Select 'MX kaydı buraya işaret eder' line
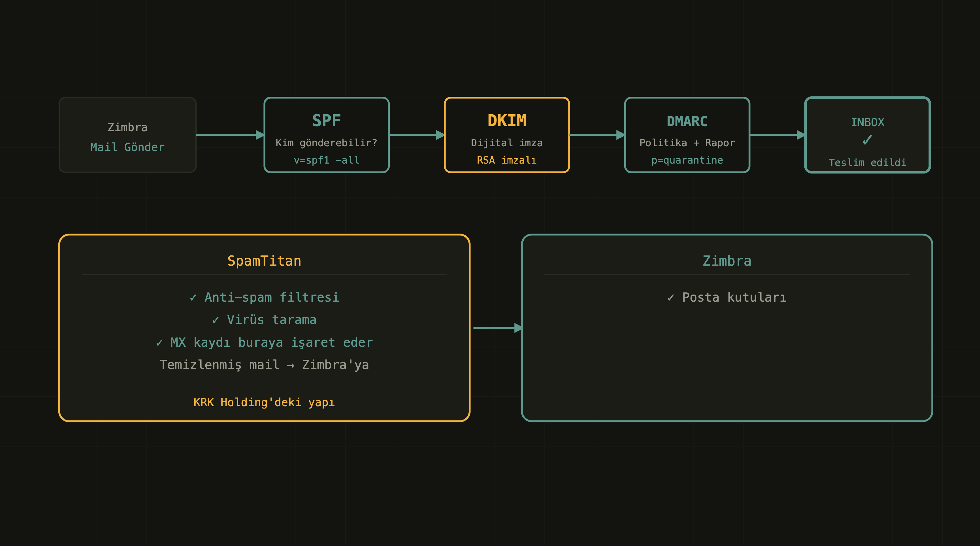Image resolution: width=980 pixels, height=546 pixels. coord(265,342)
